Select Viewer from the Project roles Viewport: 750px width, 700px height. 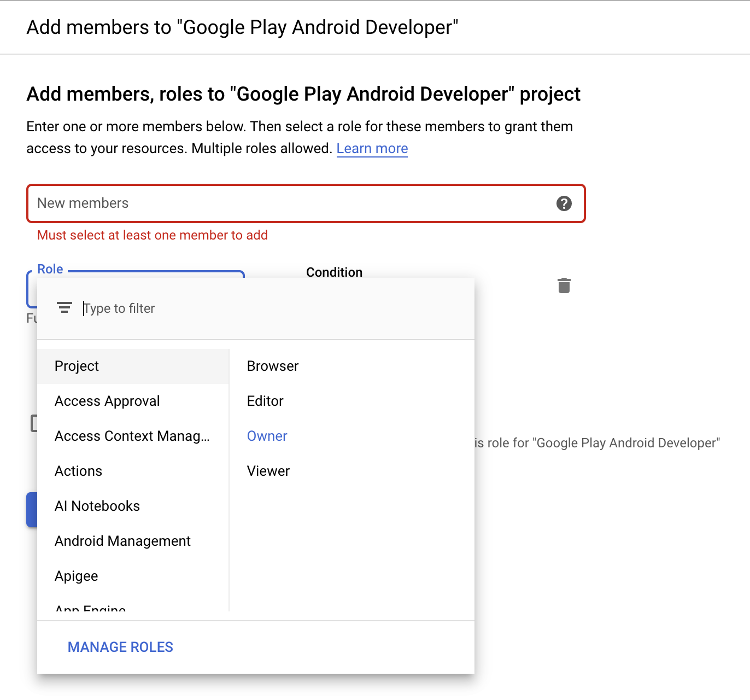tap(268, 471)
